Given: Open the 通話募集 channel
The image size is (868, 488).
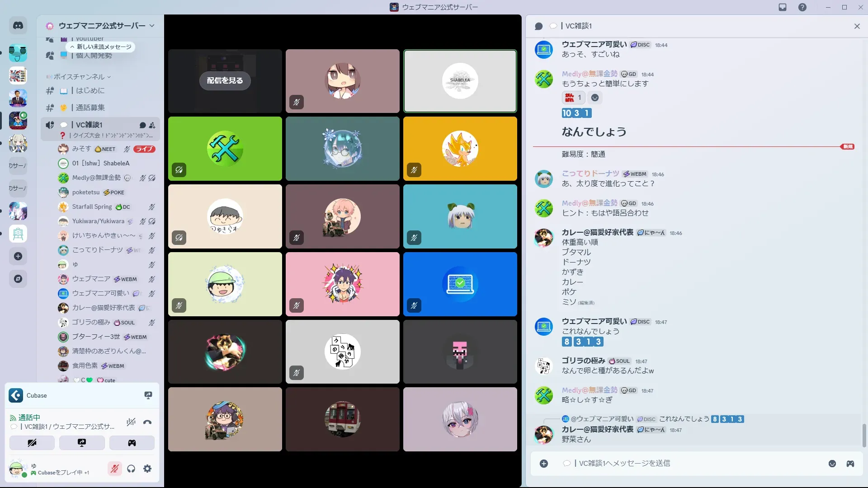Looking at the screenshot, I should (x=90, y=108).
